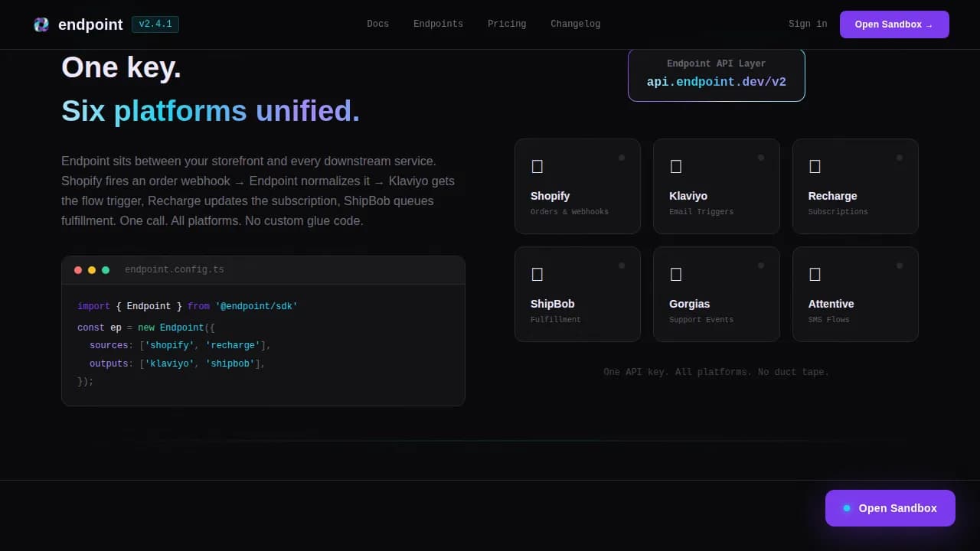
Task: Click the sources line in code
Action: (x=180, y=345)
